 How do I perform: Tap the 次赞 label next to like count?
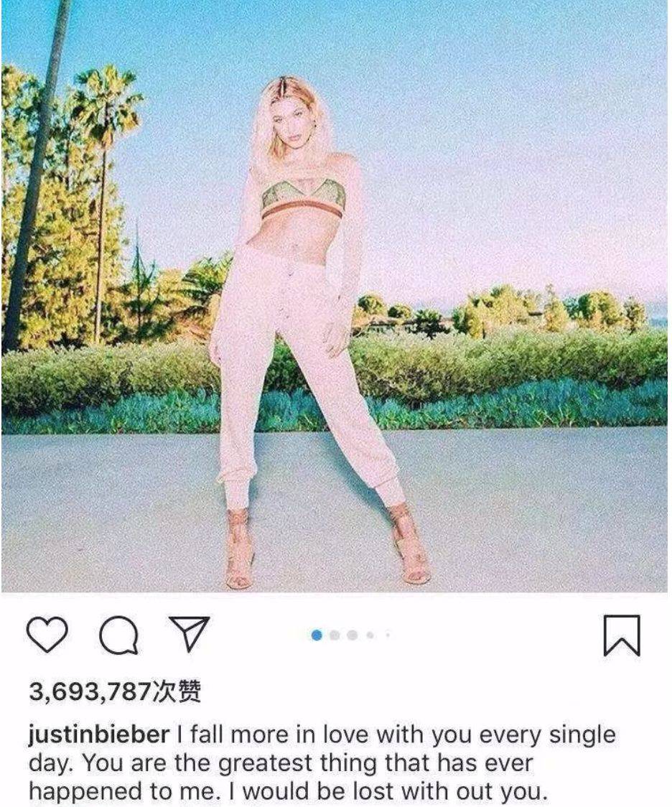pos(177,691)
